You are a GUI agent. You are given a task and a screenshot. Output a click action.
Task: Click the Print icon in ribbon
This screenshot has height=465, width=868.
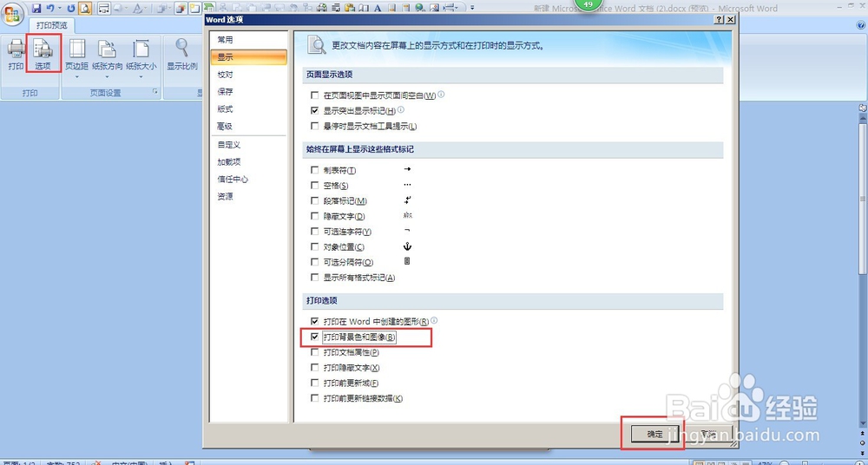coord(16,55)
